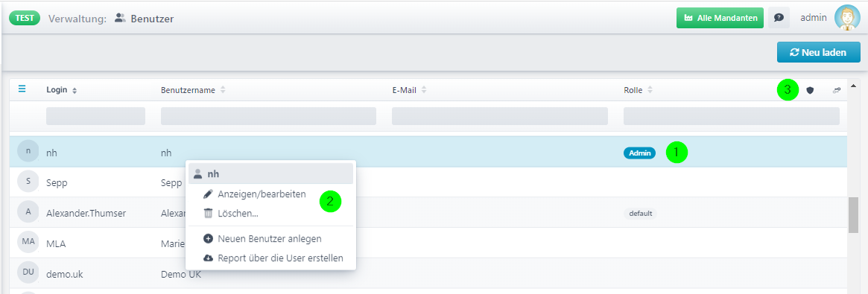The width and height of the screenshot is (868, 294).
Task: Open the admin avatar profile picture
Action: [x=847, y=18]
